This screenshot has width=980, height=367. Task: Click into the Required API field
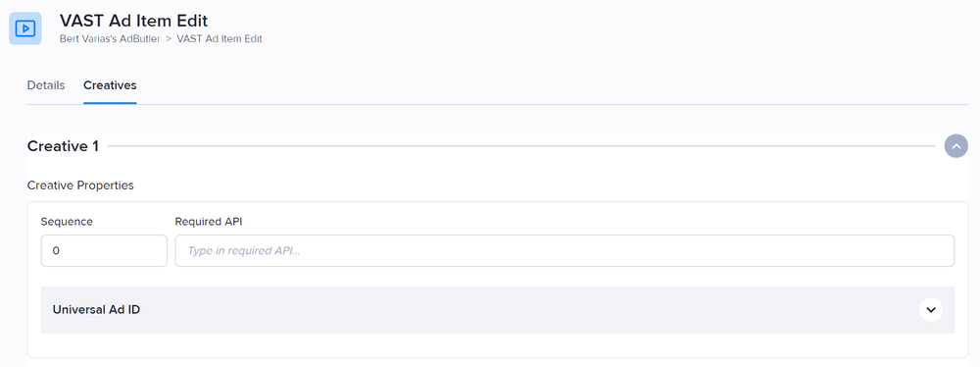(564, 250)
